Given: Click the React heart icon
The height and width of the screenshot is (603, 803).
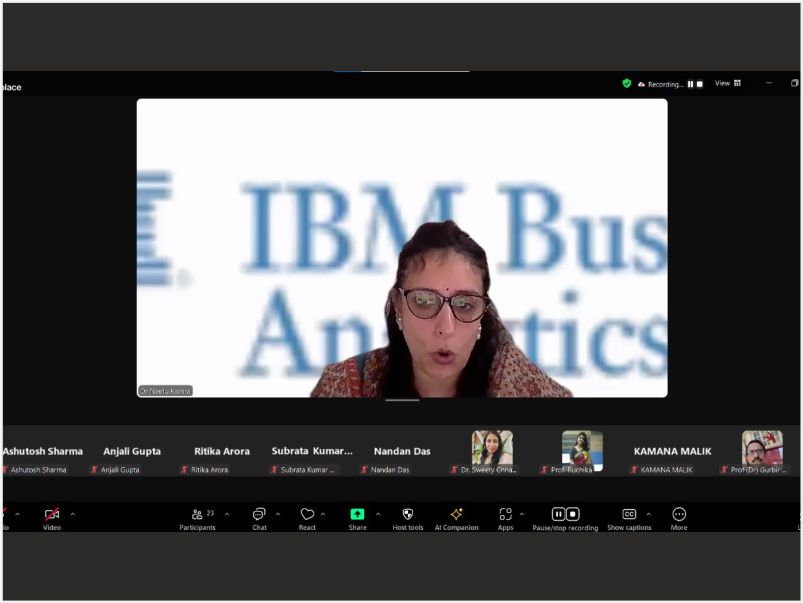Looking at the screenshot, I should pos(307,515).
